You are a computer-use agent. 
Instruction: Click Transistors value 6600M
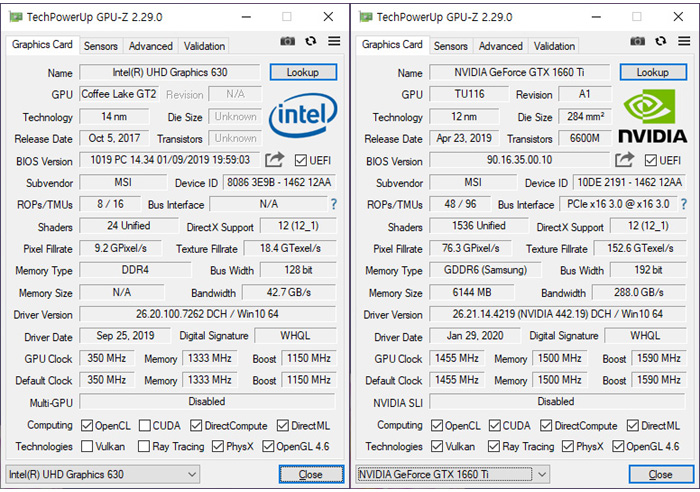coord(585,138)
